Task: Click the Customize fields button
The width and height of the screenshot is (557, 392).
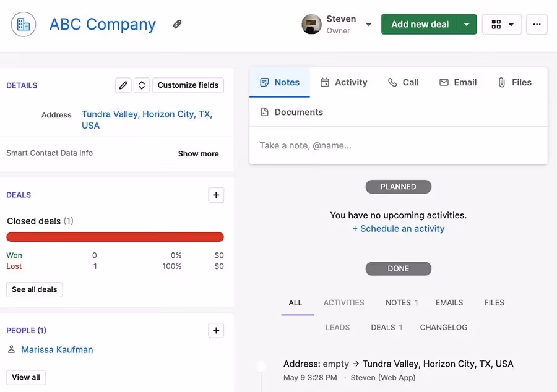Action: pyautogui.click(x=188, y=85)
